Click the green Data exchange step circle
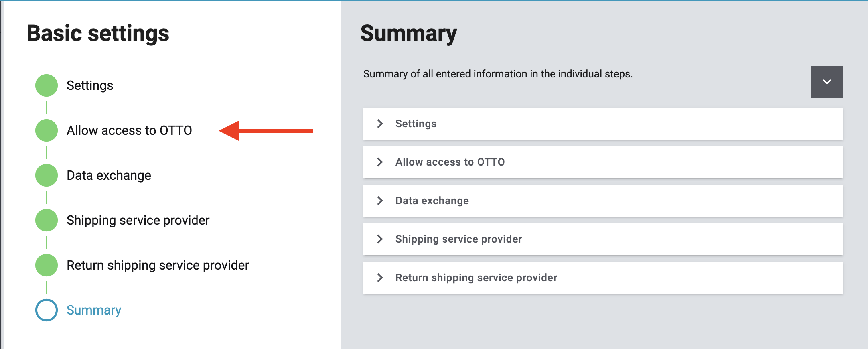 [47, 175]
